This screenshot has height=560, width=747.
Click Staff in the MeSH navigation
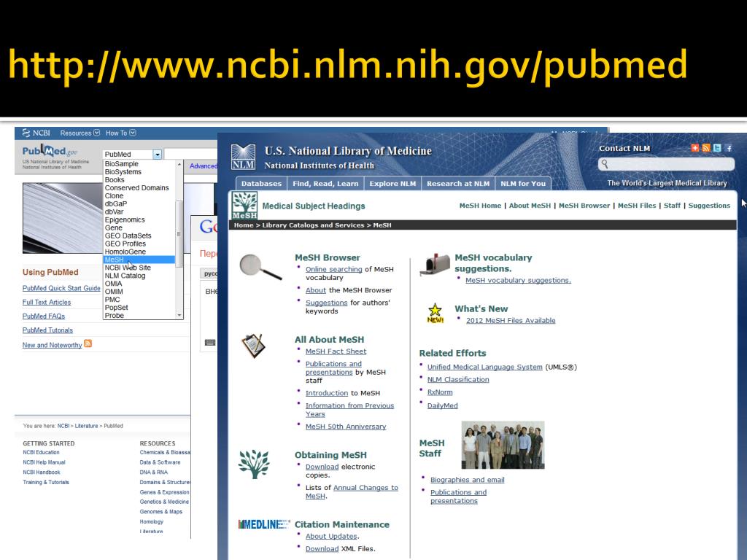pos(672,206)
